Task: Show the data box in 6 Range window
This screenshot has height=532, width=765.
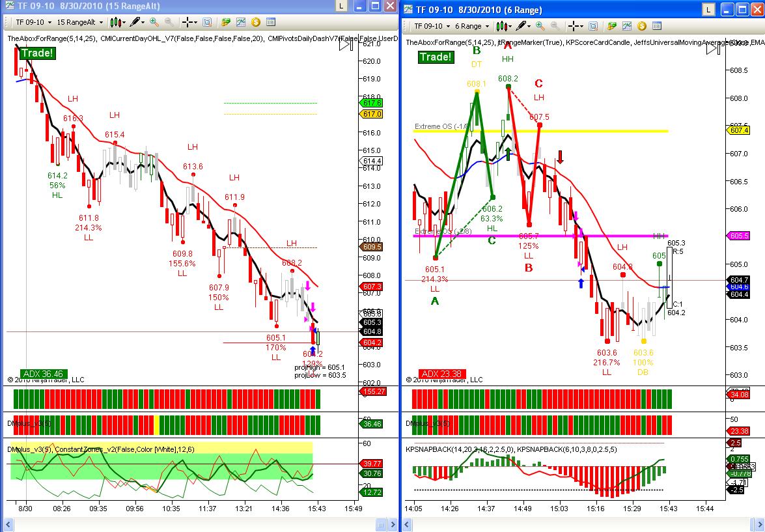Action: [x=592, y=26]
